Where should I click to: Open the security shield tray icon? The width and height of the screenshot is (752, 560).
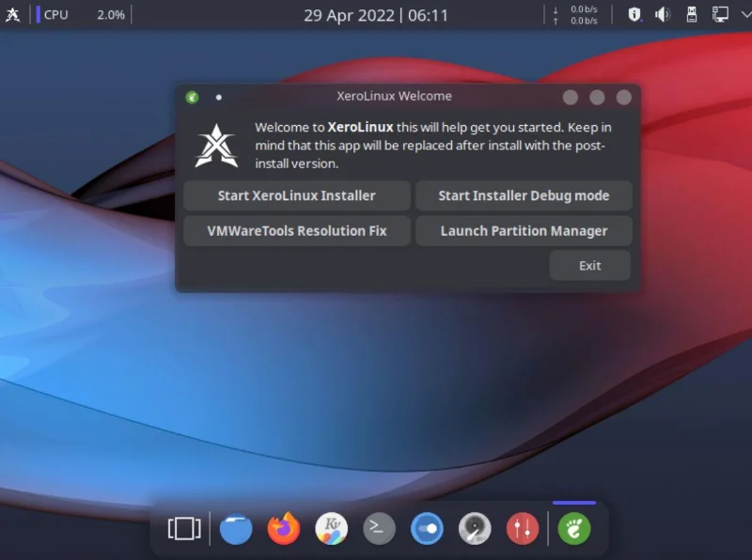[x=634, y=15]
